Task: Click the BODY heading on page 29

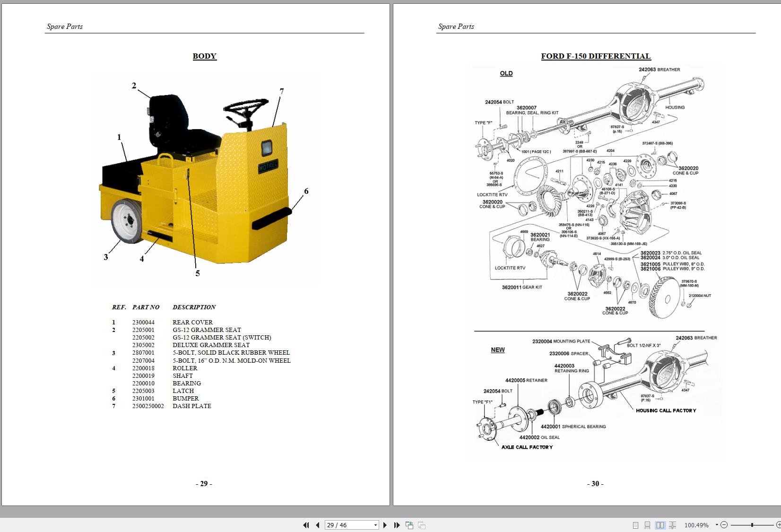Action: coord(204,56)
